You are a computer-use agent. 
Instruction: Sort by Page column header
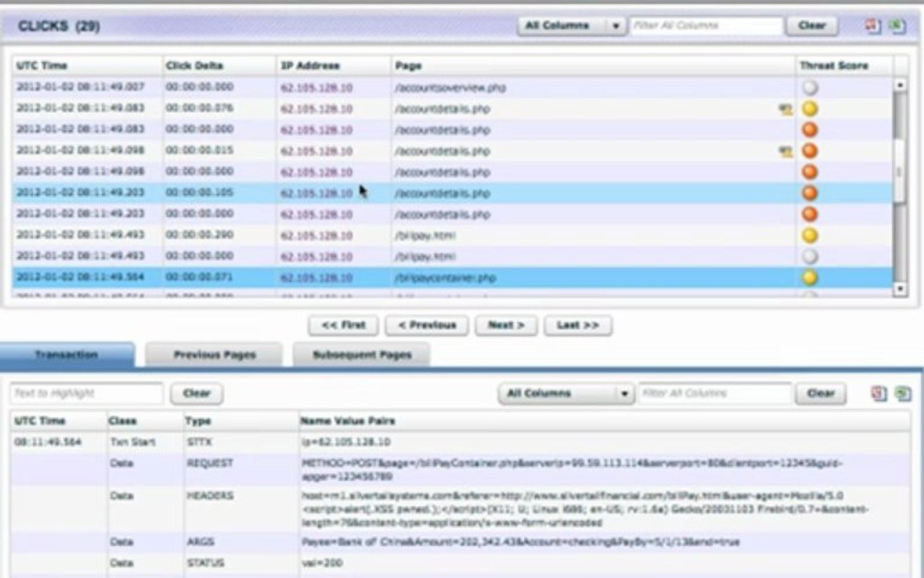pyautogui.click(x=593, y=66)
